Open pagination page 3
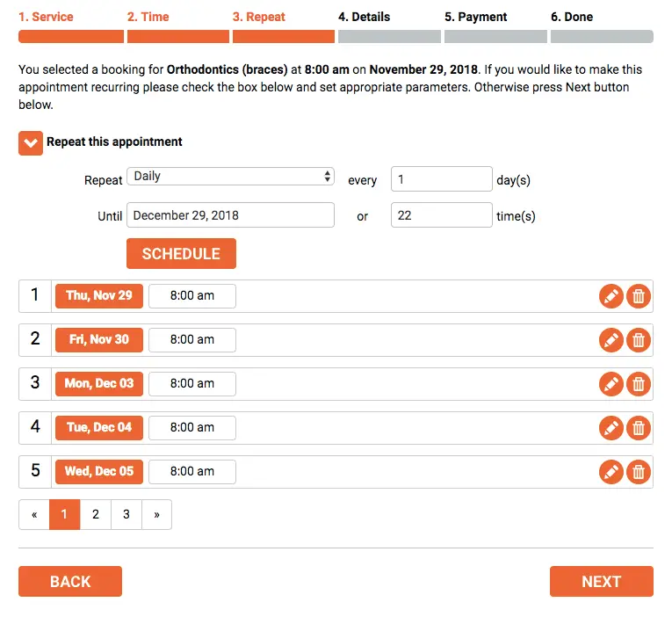Viewport: 672px width, 624px height. [126, 514]
